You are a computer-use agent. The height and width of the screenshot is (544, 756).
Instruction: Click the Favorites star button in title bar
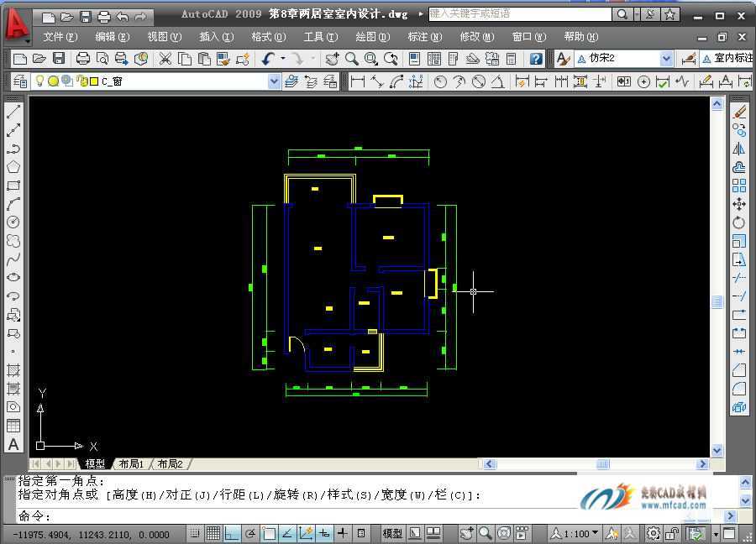pos(670,14)
